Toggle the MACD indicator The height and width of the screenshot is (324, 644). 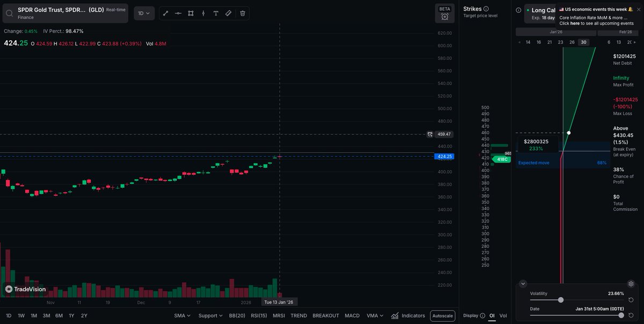352,316
